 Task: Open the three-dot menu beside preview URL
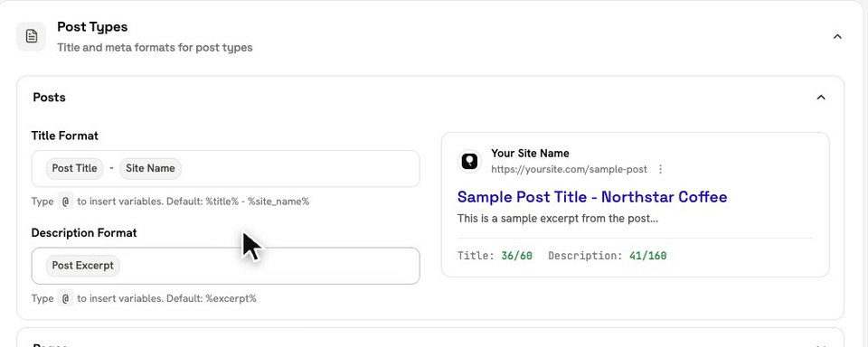660,169
